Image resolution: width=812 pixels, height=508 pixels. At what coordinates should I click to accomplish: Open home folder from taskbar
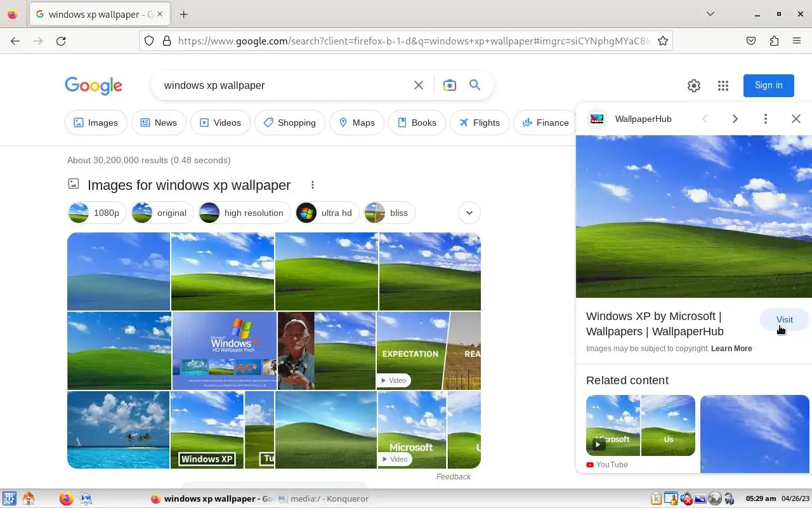click(x=28, y=498)
